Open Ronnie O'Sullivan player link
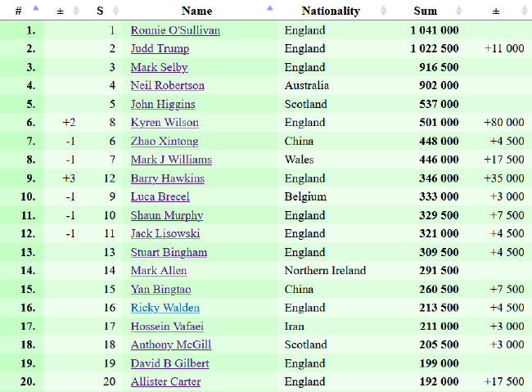 [x=175, y=30]
